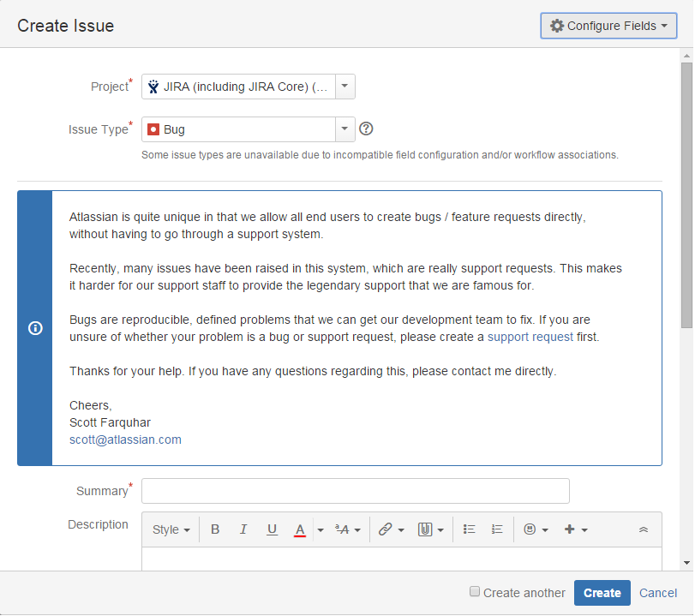695x616 pixels.
Task: Click the unavailable issue types note
Action: pos(380,155)
